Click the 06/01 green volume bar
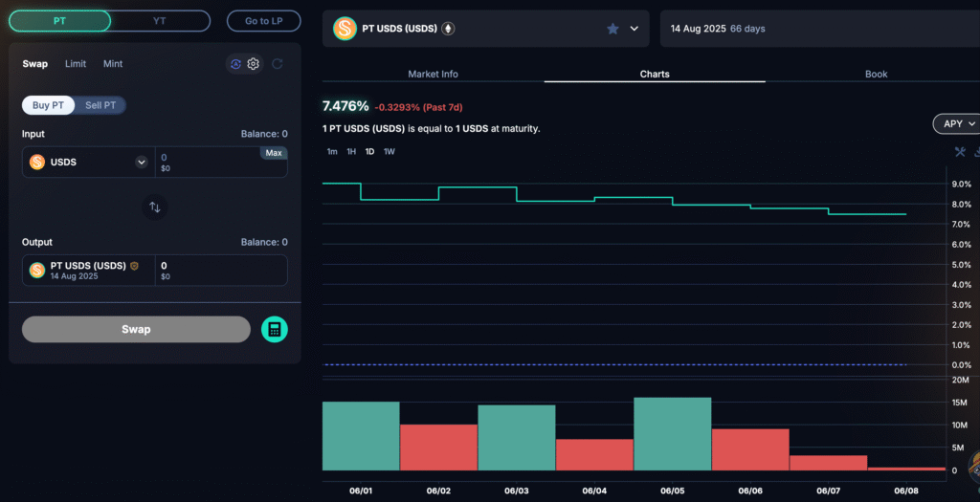This screenshot has width=980, height=502. tap(361, 436)
